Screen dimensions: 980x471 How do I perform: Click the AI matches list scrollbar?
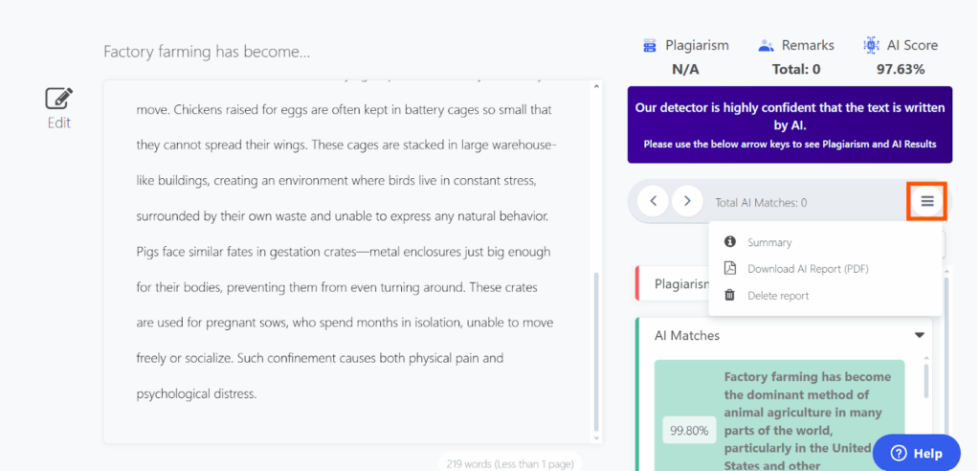pyautogui.click(x=925, y=380)
